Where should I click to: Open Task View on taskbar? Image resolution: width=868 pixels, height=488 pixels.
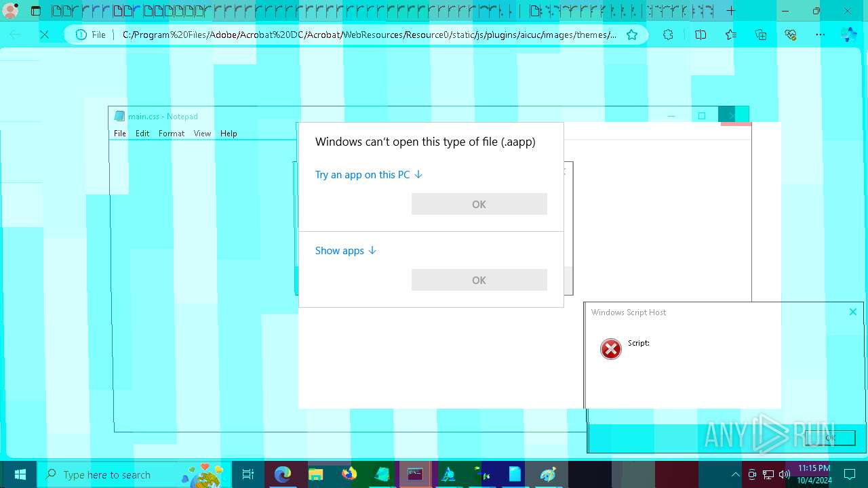pos(248,474)
